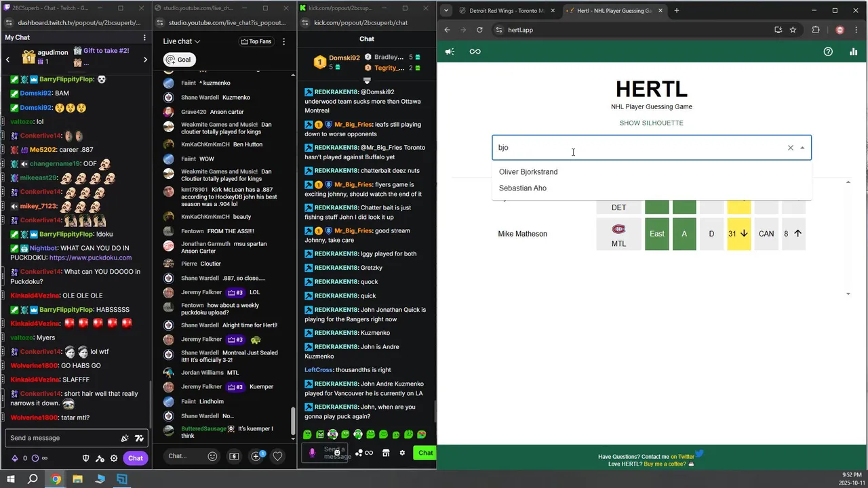
Task: Open Twitch moderator shield icon
Action: click(85, 458)
